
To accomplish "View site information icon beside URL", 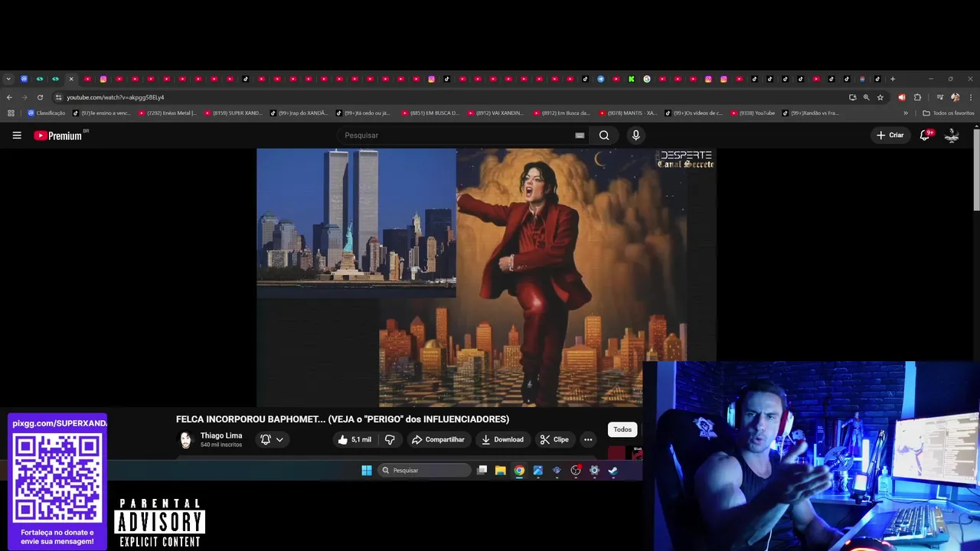I will pos(58,97).
